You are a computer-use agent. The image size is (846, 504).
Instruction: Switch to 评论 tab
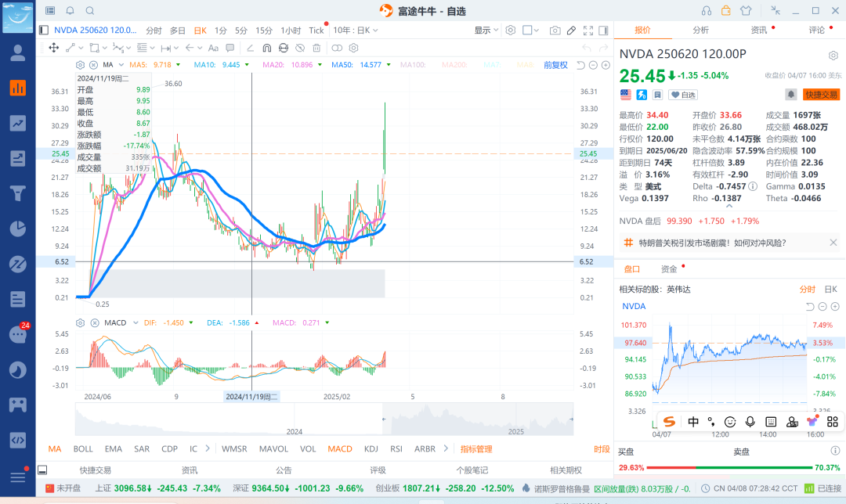817,31
